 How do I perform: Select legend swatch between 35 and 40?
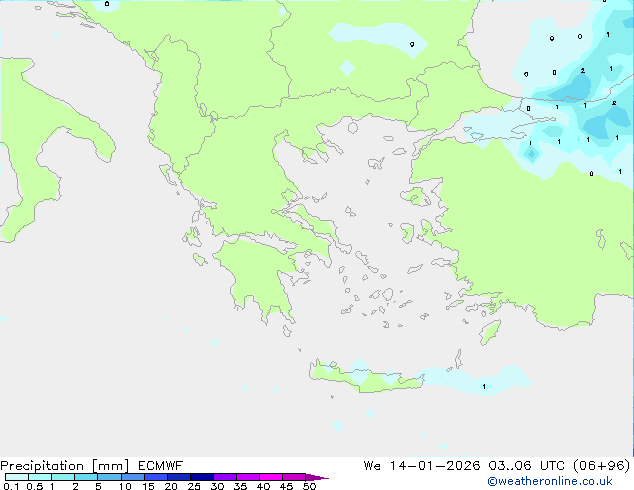click(247, 477)
